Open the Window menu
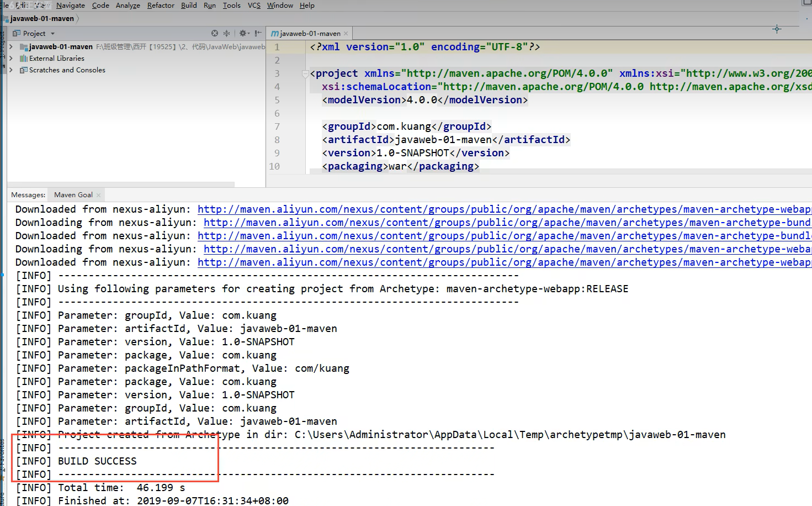The width and height of the screenshot is (812, 506). 280,6
